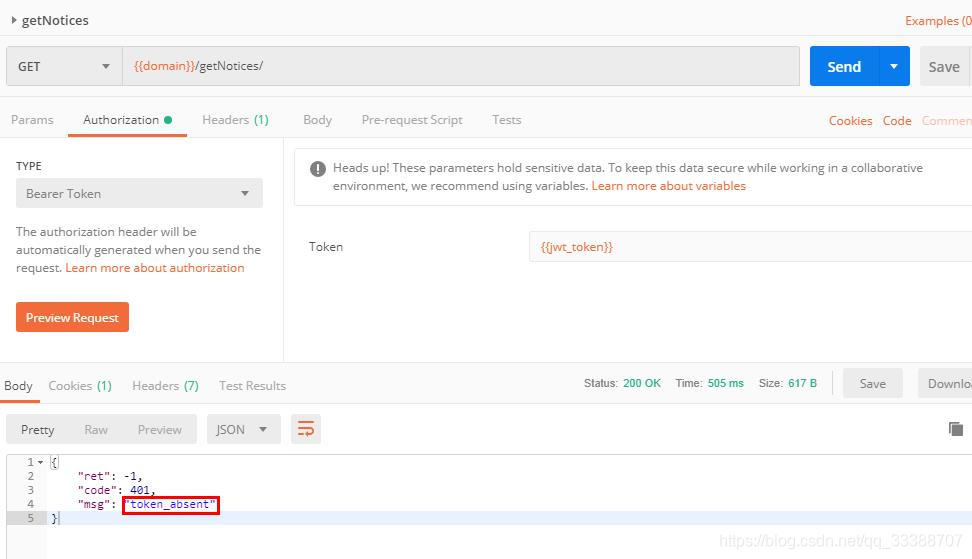Select the response Body tab
Screen dimensions: 972x559
[x=18, y=385]
